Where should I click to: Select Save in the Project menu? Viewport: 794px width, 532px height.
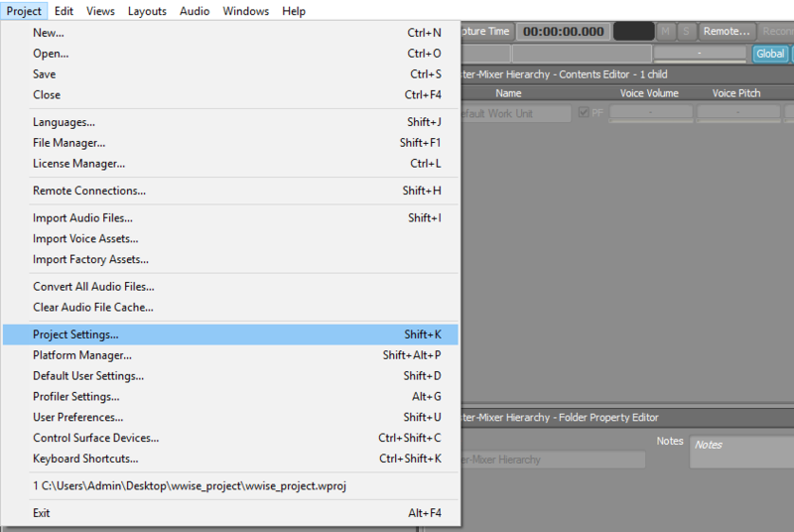coord(230,73)
